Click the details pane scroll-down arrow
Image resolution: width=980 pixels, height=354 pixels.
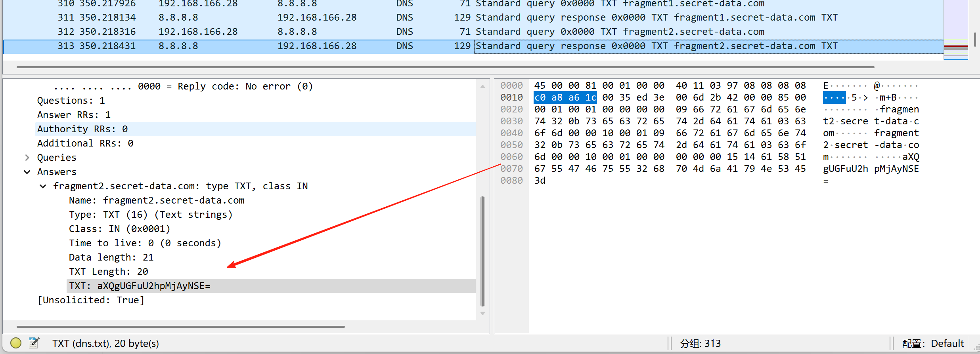point(482,313)
